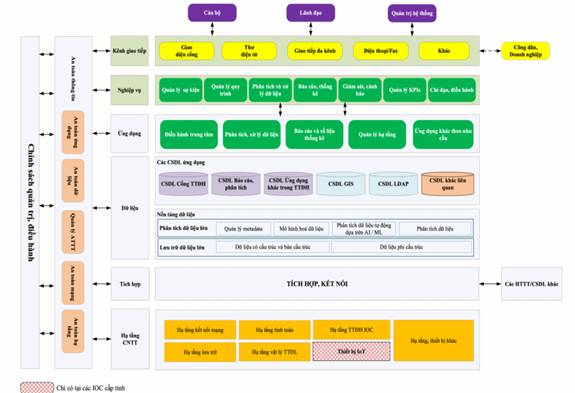Click the Quản trị hệ thống box
The image size is (575, 393).
click(x=412, y=13)
